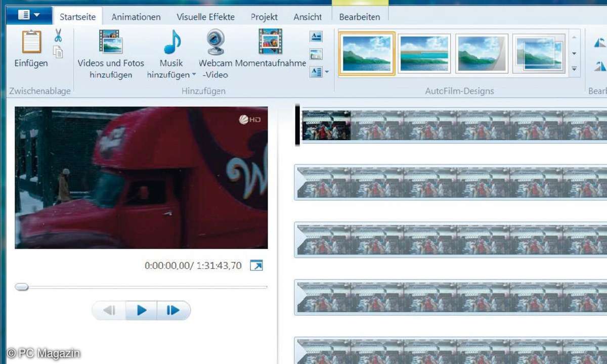The image size is (607, 364).
Task: Select the third AutoFilm design with page curl
Action: [482, 54]
